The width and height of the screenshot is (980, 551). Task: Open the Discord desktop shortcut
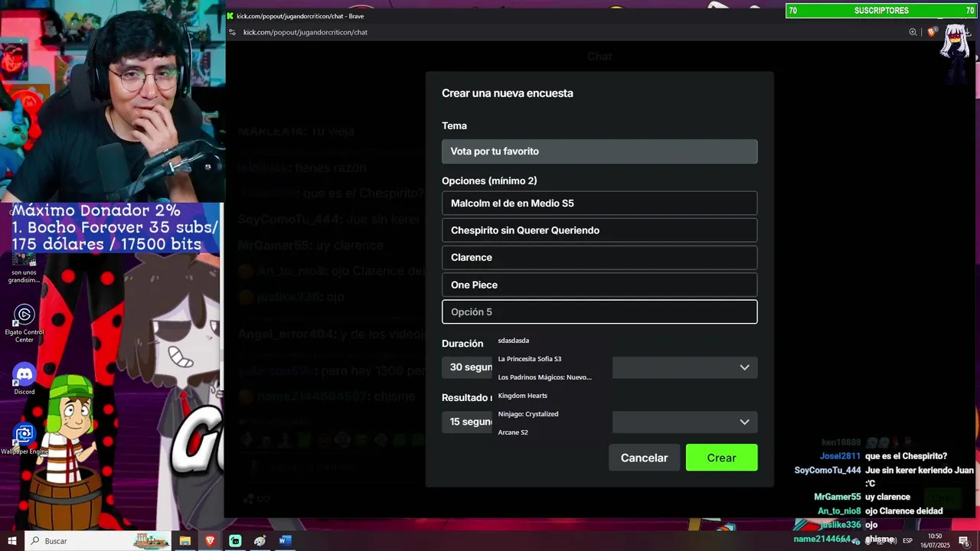(x=24, y=379)
